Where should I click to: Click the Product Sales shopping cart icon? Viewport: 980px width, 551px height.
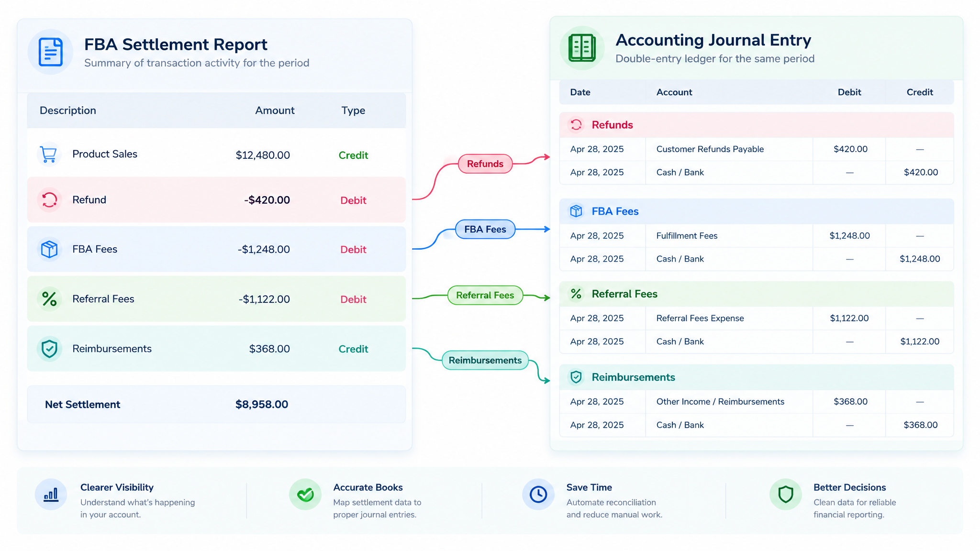pyautogui.click(x=49, y=154)
